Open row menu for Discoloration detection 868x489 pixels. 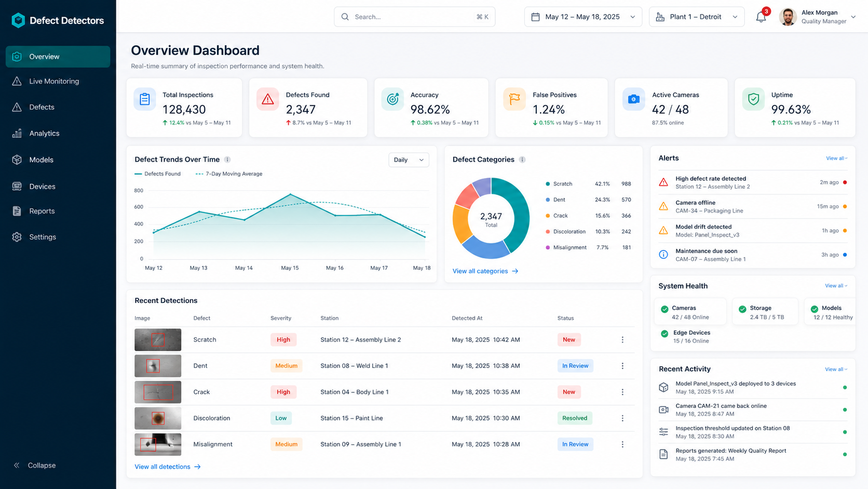622,418
